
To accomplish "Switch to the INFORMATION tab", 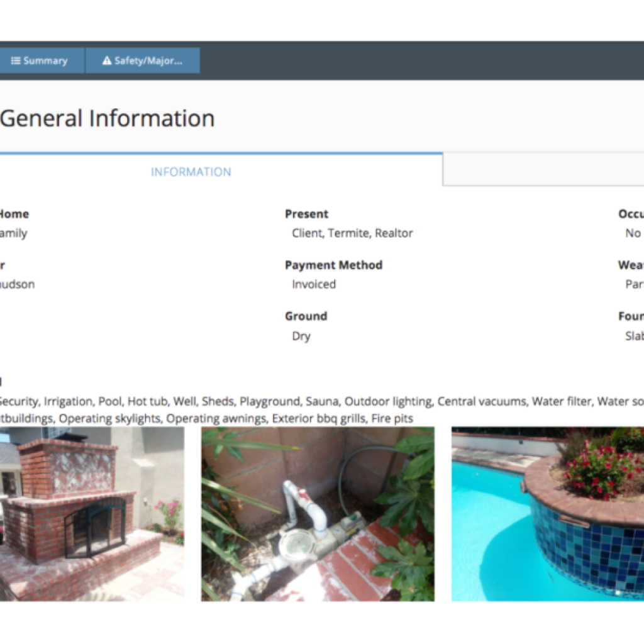I will click(191, 172).
